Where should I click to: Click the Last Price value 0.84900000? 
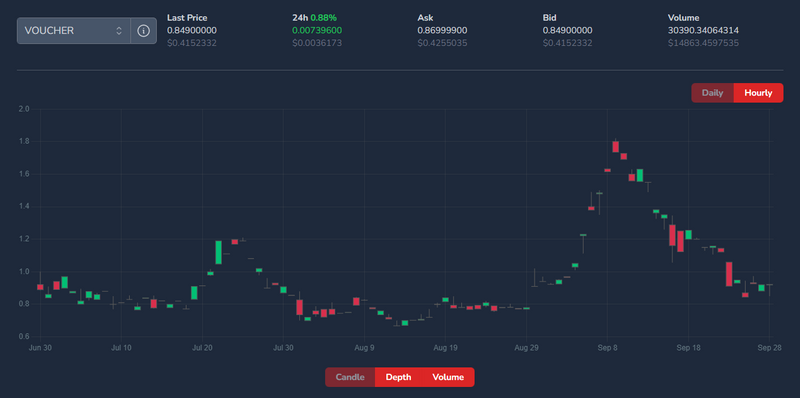pyautogui.click(x=192, y=31)
